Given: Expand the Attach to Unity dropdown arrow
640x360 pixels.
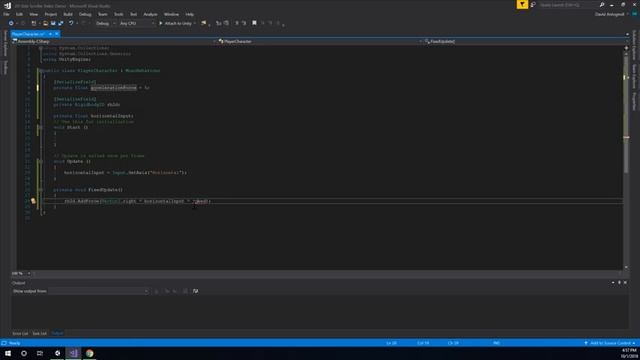Looking at the screenshot, I should click(x=195, y=23).
